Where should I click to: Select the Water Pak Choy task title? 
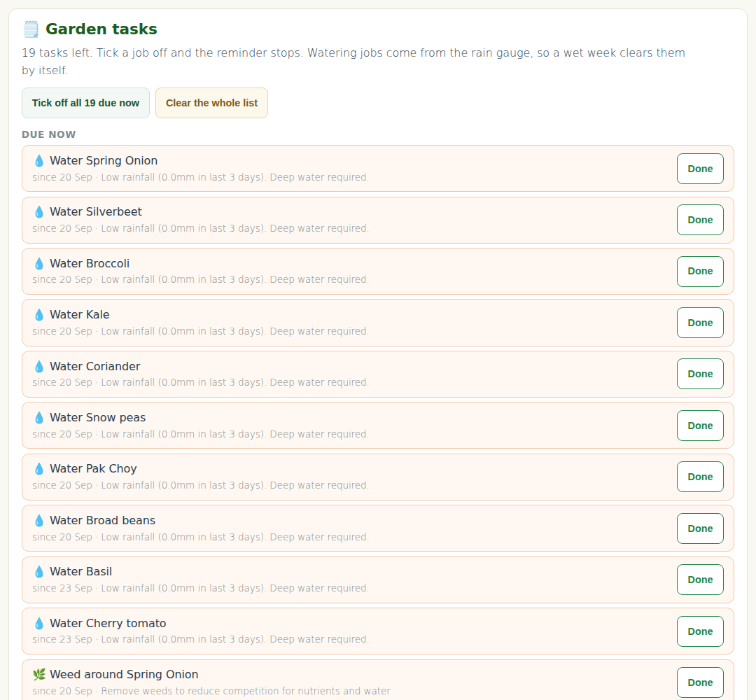tap(94, 468)
